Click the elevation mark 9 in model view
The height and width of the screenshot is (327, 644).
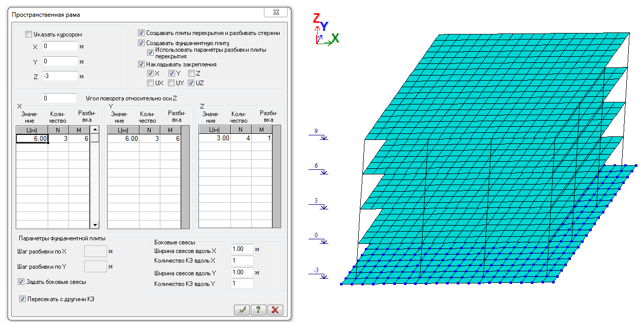point(318,135)
